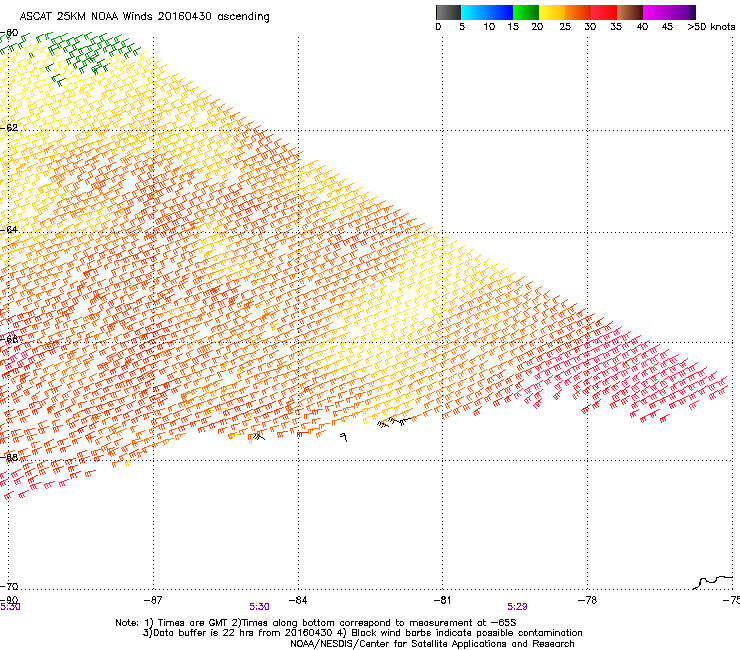Image resolution: width=740 pixels, height=650 pixels.
Task: Click the '20' label under the color scale
Action: [x=537, y=27]
